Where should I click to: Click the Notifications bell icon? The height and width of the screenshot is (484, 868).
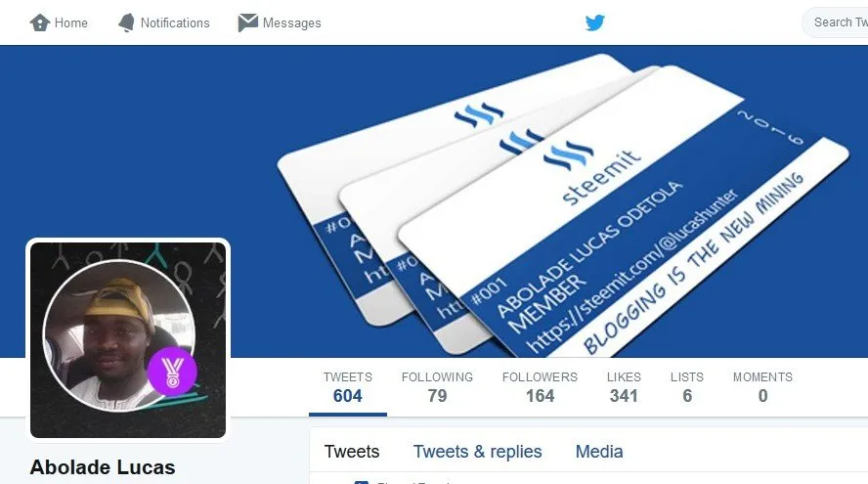pyautogui.click(x=126, y=22)
